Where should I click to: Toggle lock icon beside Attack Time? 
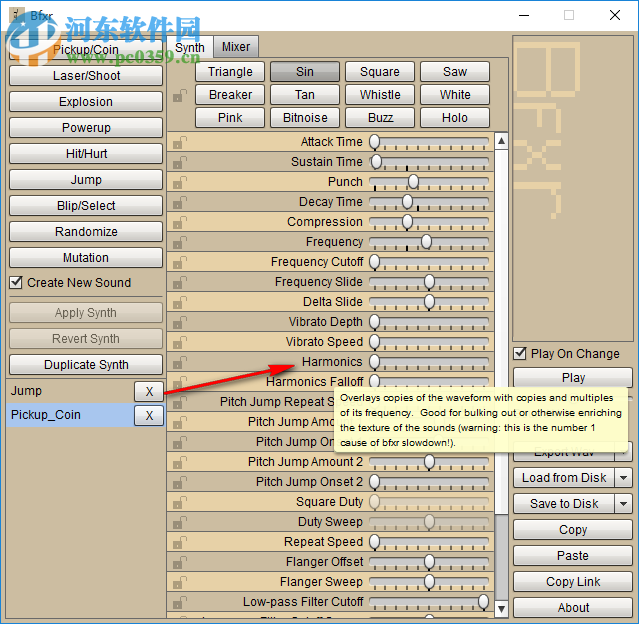pyautogui.click(x=179, y=142)
